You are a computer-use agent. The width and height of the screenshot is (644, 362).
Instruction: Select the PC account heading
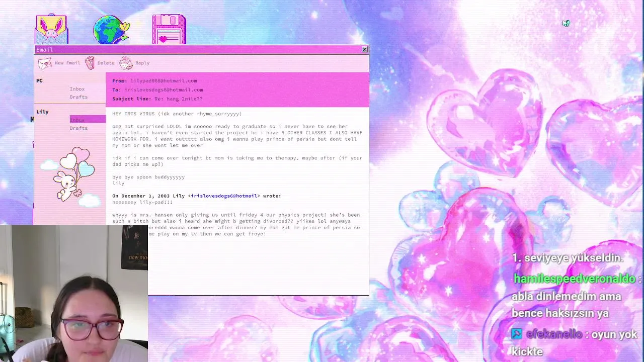tap(39, 80)
